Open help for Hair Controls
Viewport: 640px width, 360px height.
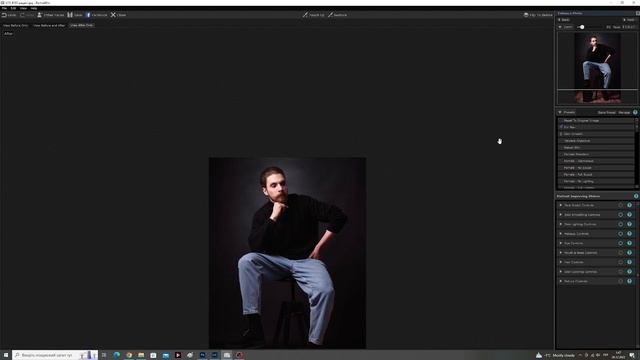[629, 262]
